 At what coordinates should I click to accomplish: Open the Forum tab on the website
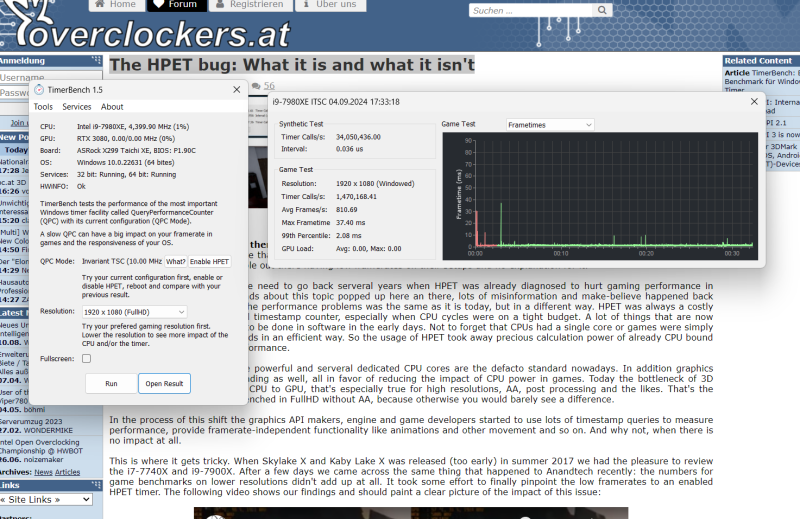177,5
